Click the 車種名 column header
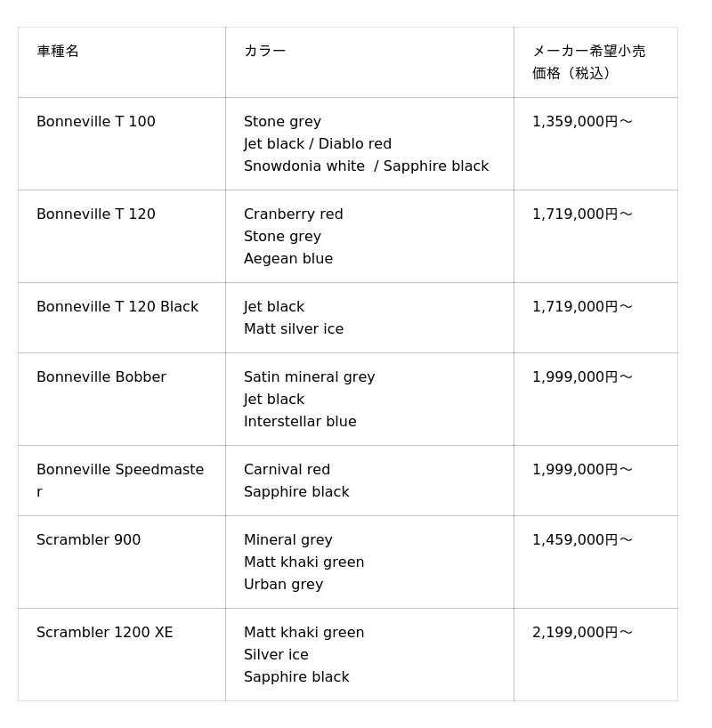Screen dimensions: 712x728 [58, 52]
